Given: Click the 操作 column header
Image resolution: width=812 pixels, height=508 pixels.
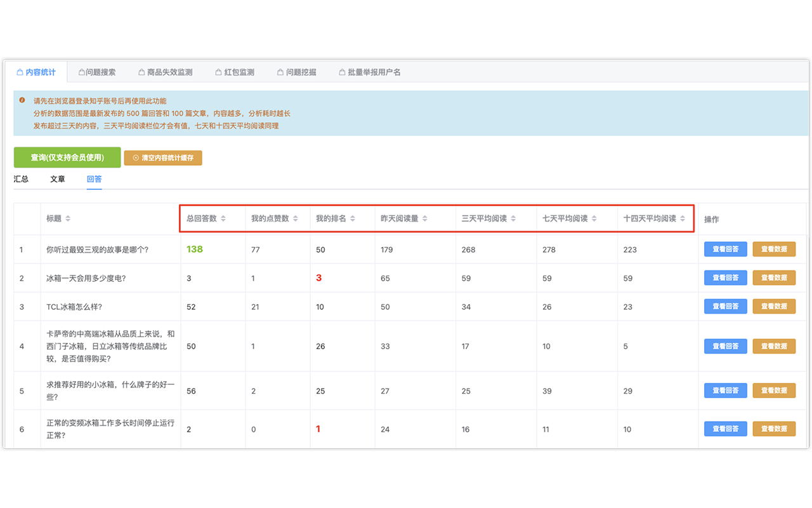Looking at the screenshot, I should pos(712,219).
